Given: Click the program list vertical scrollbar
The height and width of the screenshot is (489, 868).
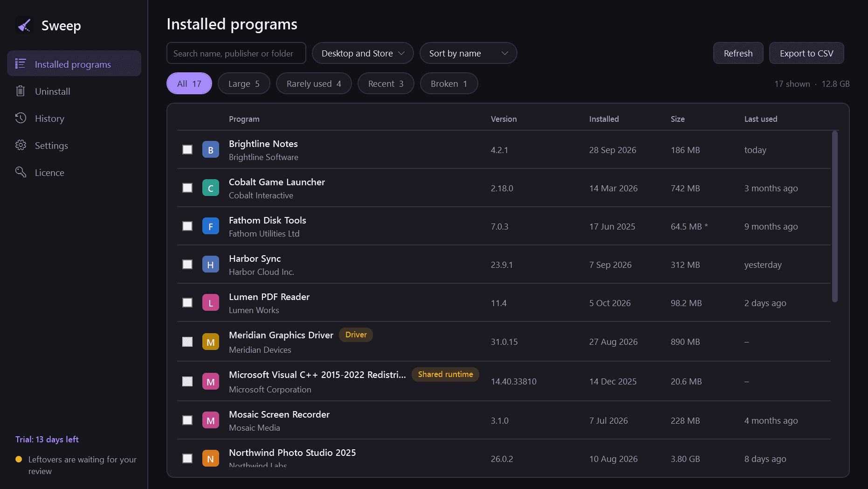Looking at the screenshot, I should click(834, 217).
